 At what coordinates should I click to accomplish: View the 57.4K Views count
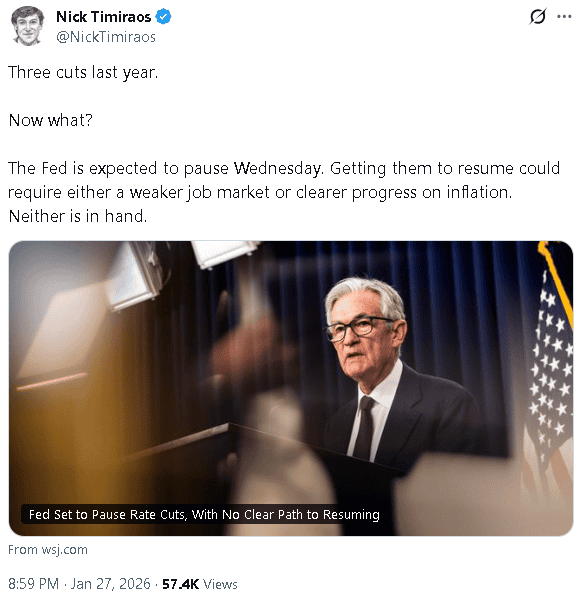pyautogui.click(x=200, y=584)
